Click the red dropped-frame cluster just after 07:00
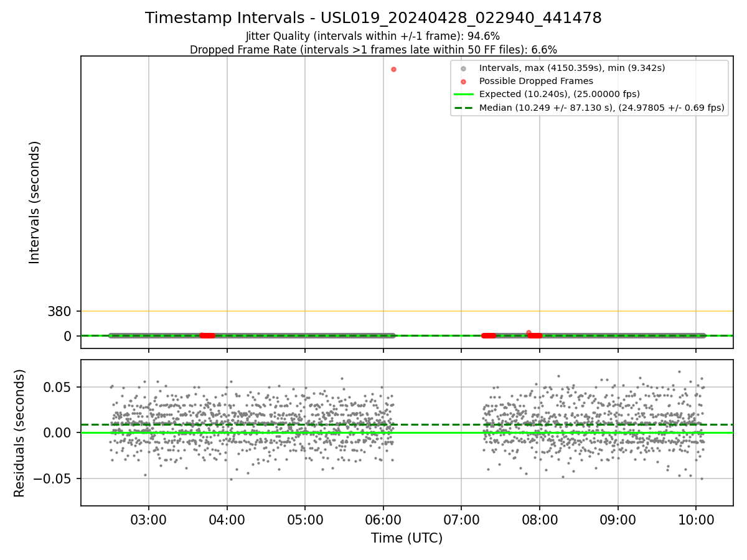The height and width of the screenshot is (560, 747). coord(489,335)
